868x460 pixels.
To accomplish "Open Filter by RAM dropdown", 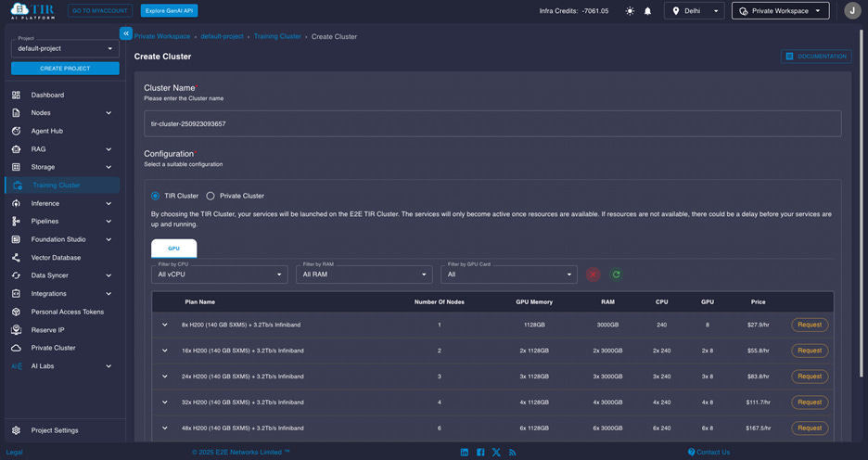I will point(364,275).
